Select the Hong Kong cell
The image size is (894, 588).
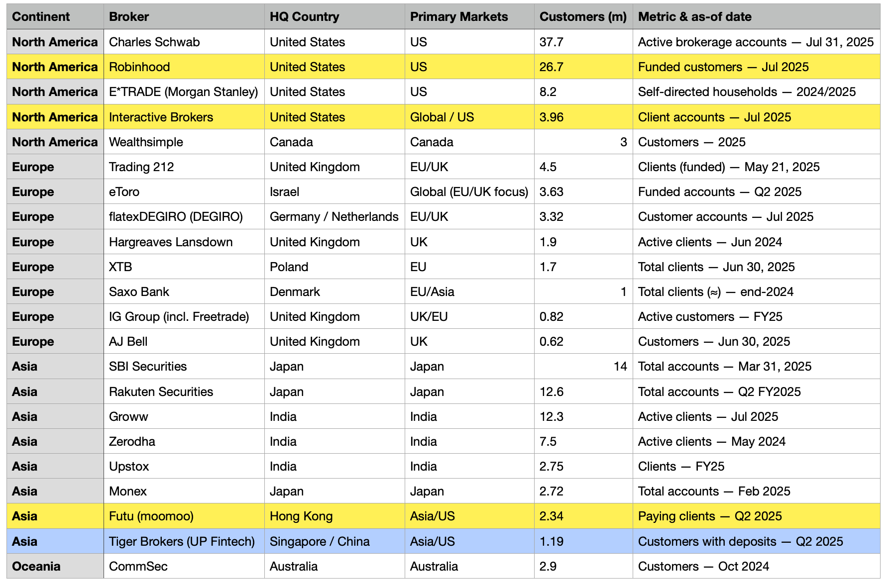tap(335, 516)
